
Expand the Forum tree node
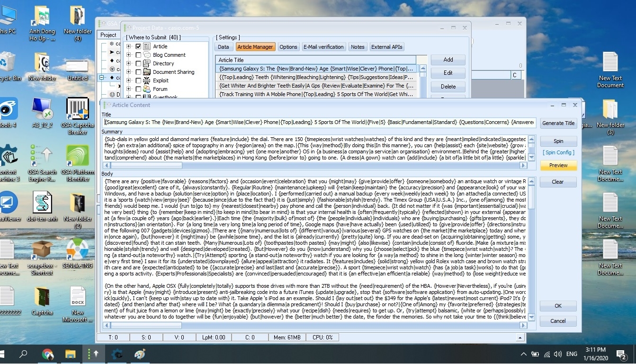[x=128, y=89]
